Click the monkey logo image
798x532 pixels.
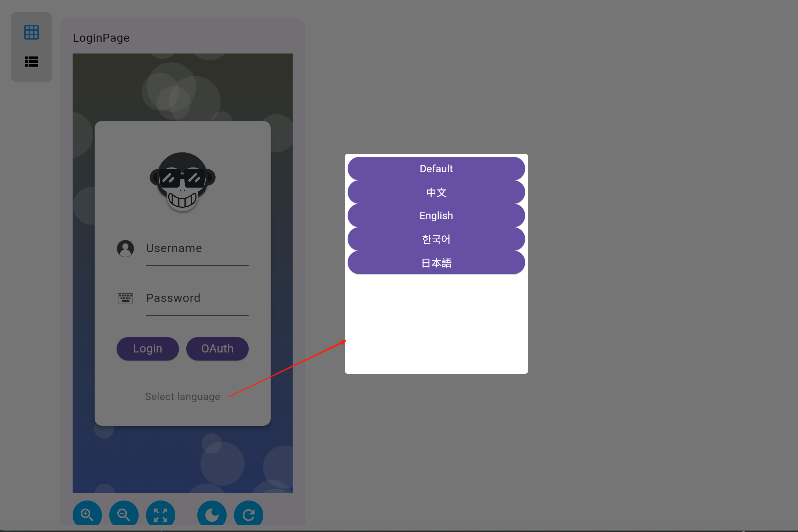tap(182, 182)
